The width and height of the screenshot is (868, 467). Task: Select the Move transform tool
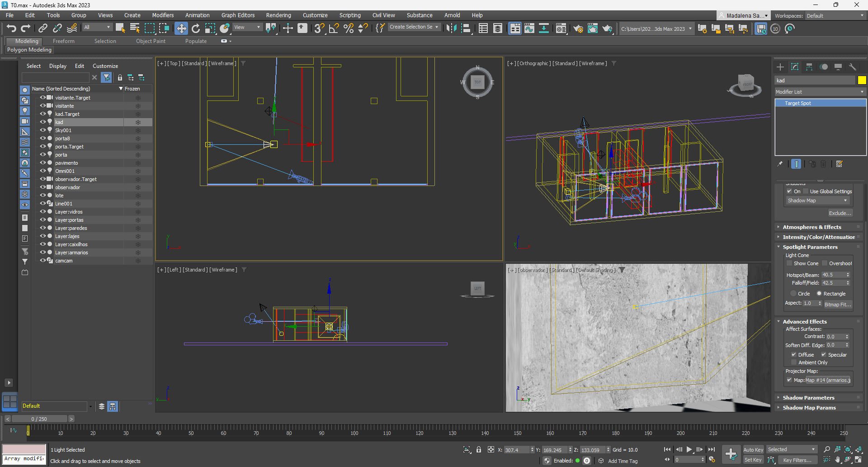click(x=181, y=29)
